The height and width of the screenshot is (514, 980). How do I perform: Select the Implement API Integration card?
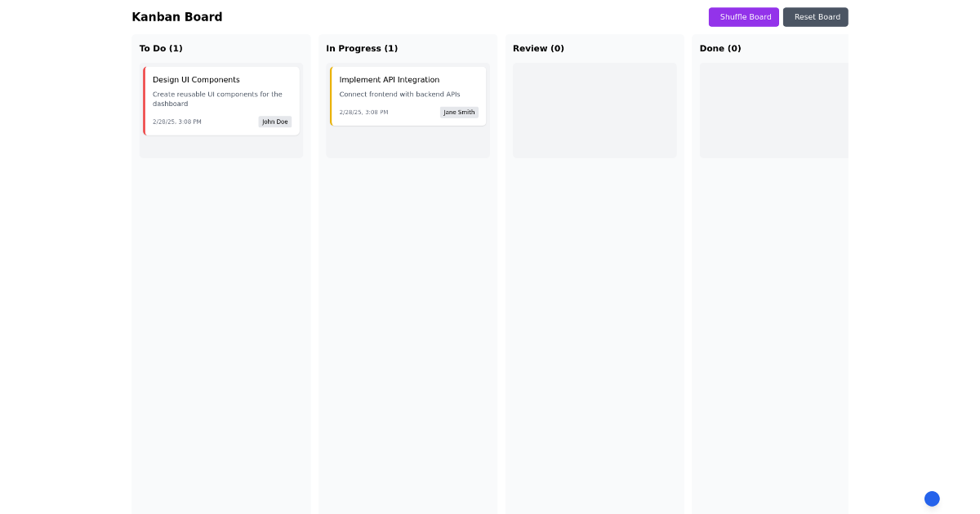[408, 95]
